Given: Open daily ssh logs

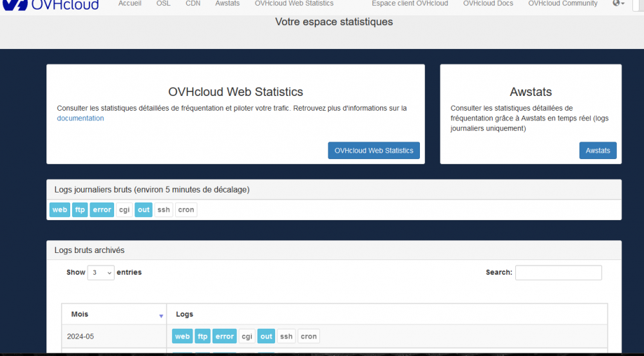Looking at the screenshot, I should coord(164,210).
